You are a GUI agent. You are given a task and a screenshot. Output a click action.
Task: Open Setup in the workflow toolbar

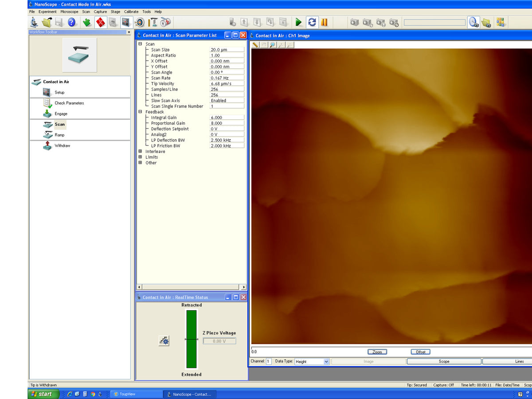[59, 92]
